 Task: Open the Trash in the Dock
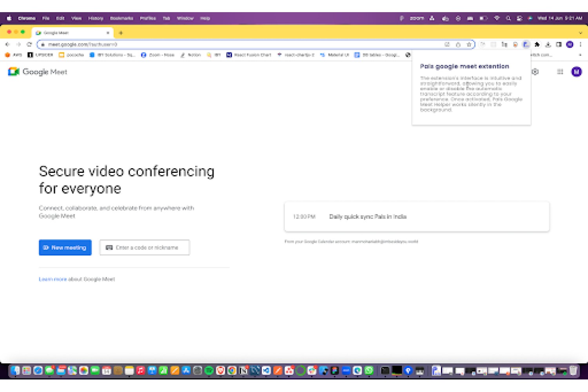(x=573, y=370)
